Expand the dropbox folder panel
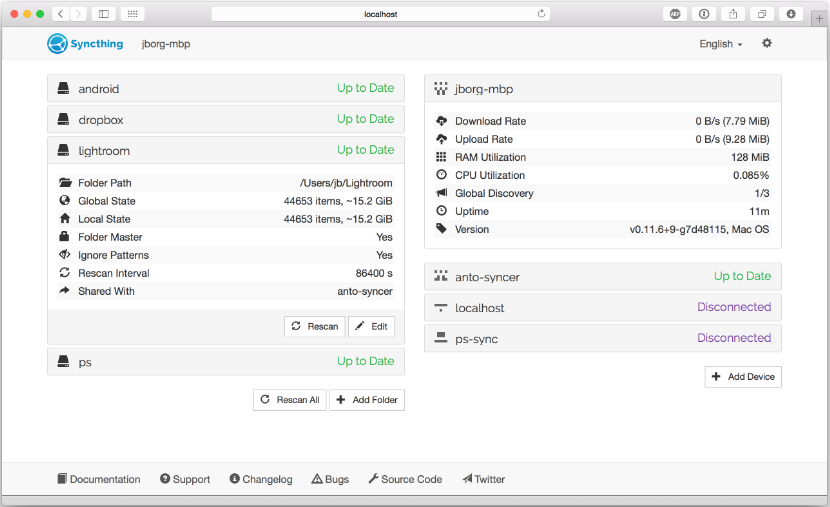Viewport: 830px width, 507px height. pos(225,119)
